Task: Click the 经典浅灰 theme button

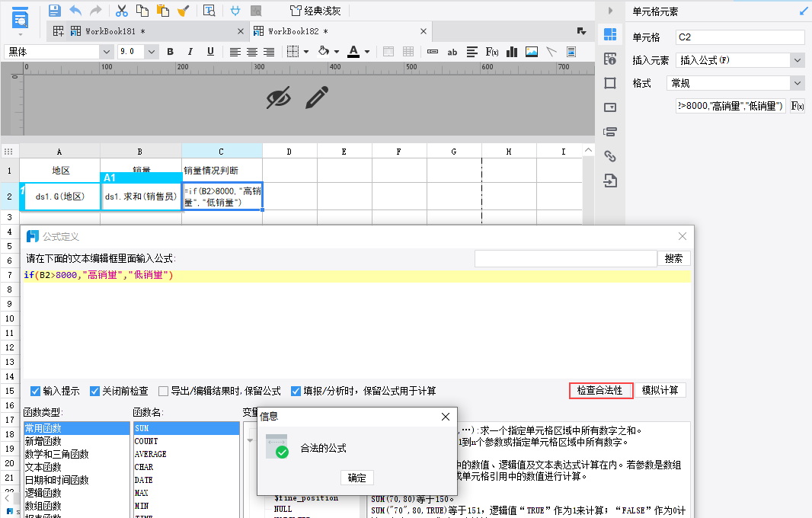Action: [x=315, y=11]
